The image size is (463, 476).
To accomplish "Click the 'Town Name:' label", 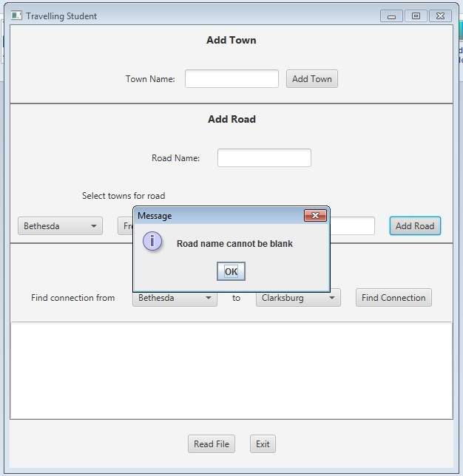I will coord(150,79).
